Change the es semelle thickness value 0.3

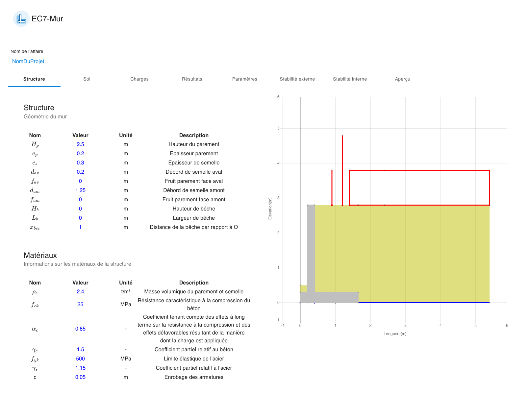pyautogui.click(x=80, y=162)
